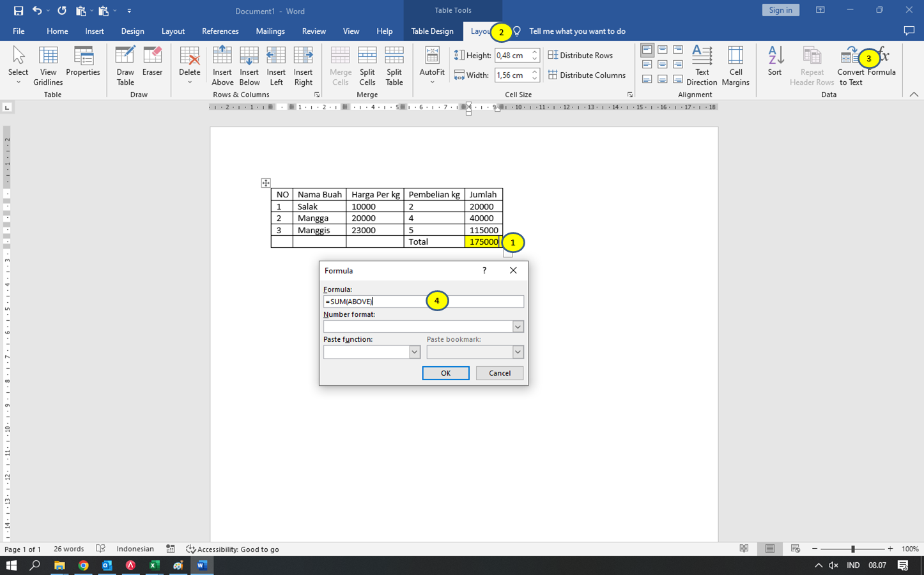Collapse the ribbon with the chevron
The height and width of the screenshot is (575, 924).
pyautogui.click(x=914, y=95)
